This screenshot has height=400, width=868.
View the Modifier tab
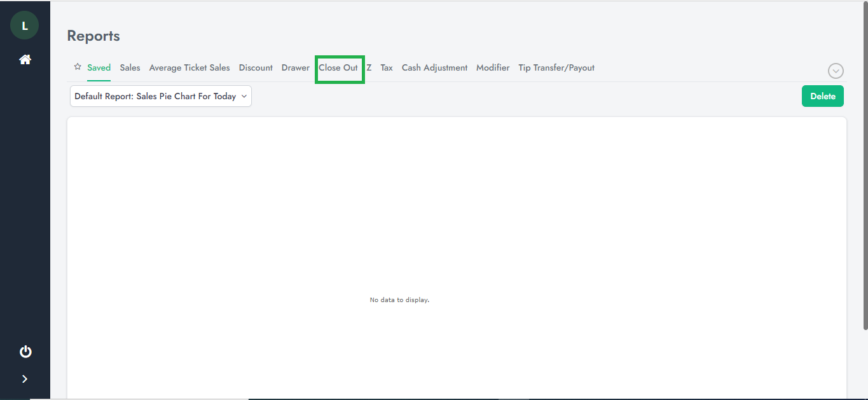493,68
